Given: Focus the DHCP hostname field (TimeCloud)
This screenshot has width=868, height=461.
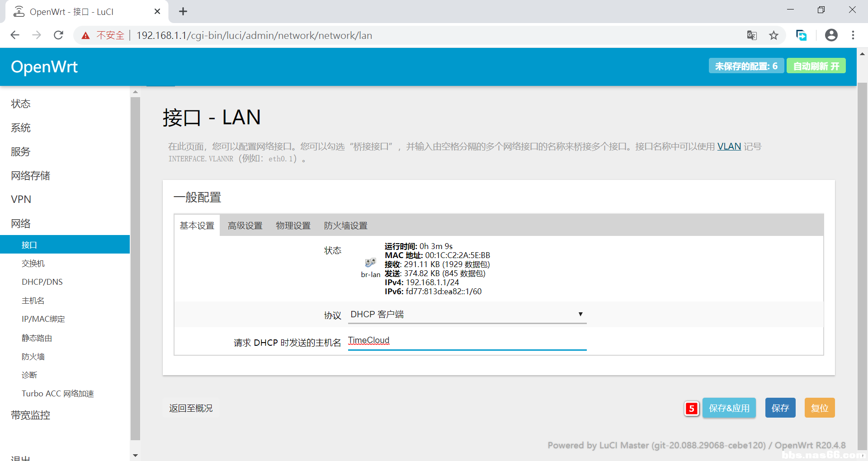Looking at the screenshot, I should tap(467, 341).
